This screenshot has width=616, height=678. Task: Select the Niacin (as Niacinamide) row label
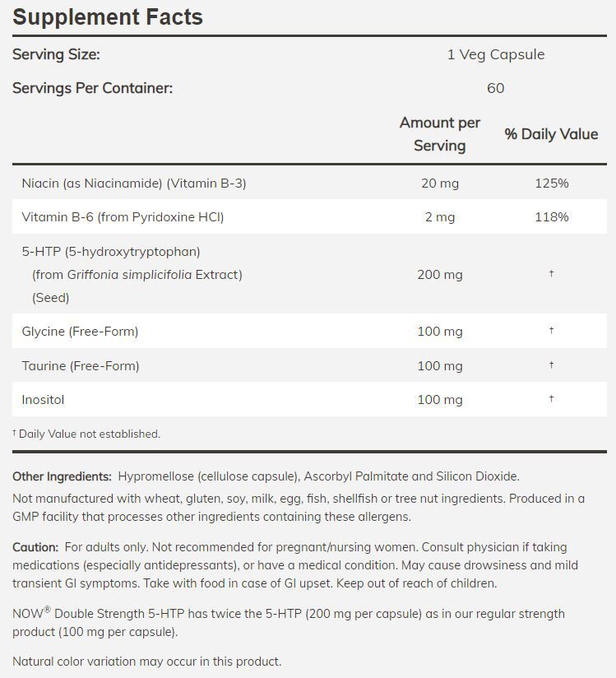point(133,183)
